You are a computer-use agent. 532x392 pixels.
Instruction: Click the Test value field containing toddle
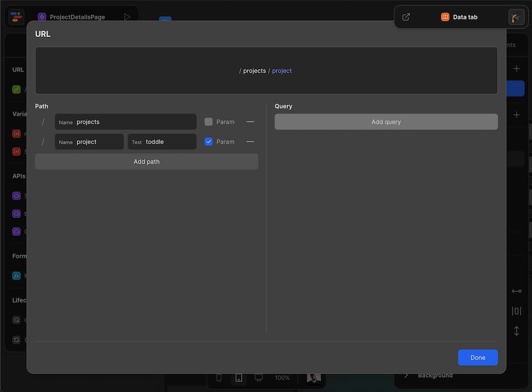click(x=168, y=142)
